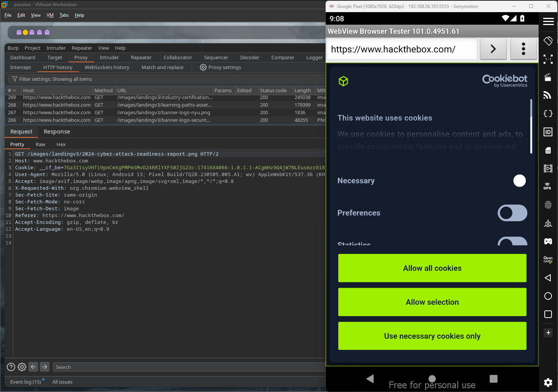Screen dimensions: 558x392
Task: Open the Filter settings bar
Action: 166,79
